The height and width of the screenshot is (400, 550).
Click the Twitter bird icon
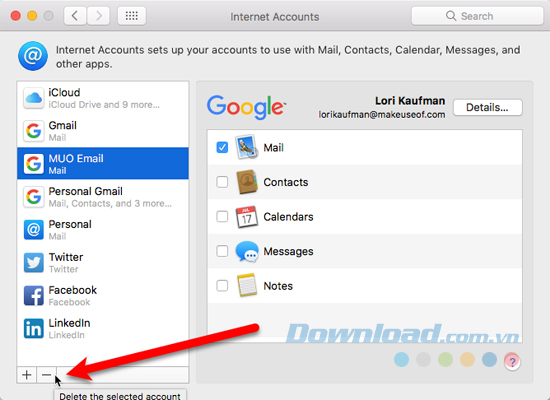tap(34, 263)
